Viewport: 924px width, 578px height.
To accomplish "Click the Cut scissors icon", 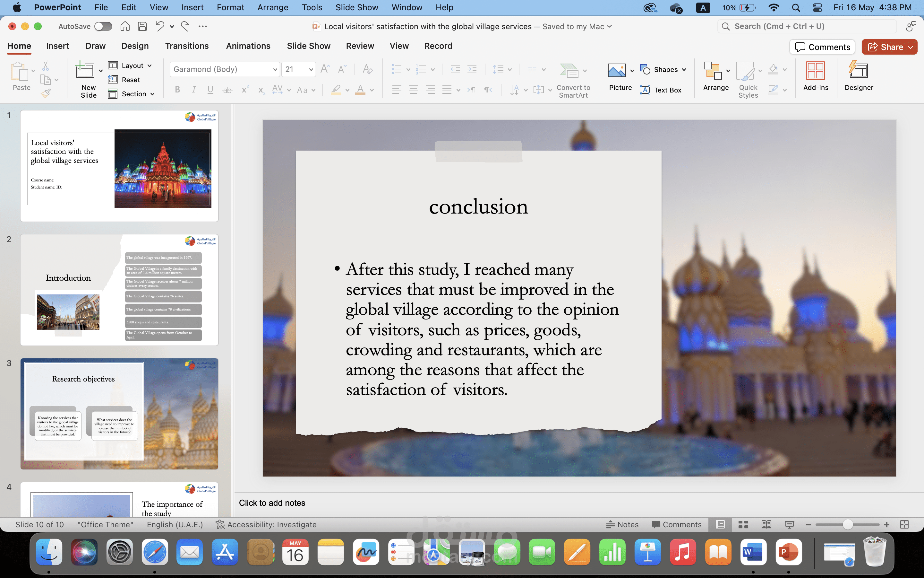I will tap(46, 66).
